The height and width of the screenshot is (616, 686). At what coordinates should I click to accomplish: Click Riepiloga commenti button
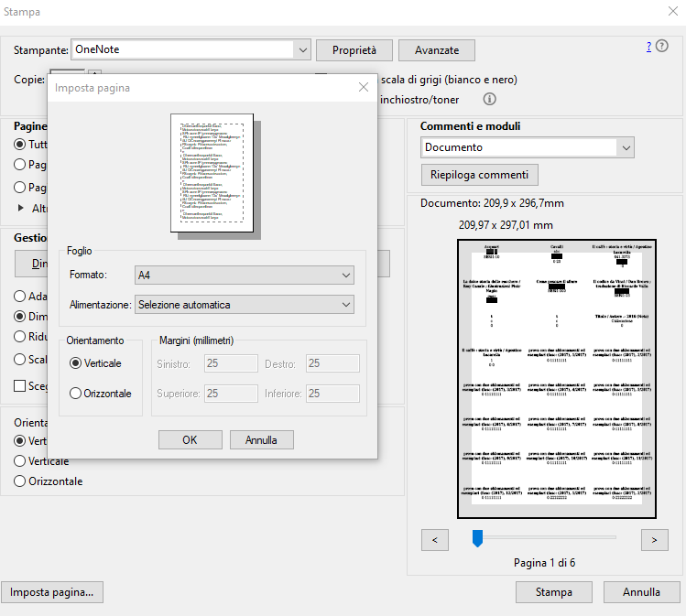pyautogui.click(x=480, y=174)
